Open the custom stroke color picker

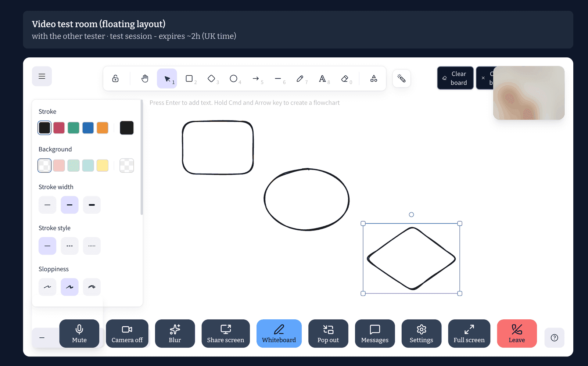pyautogui.click(x=127, y=128)
